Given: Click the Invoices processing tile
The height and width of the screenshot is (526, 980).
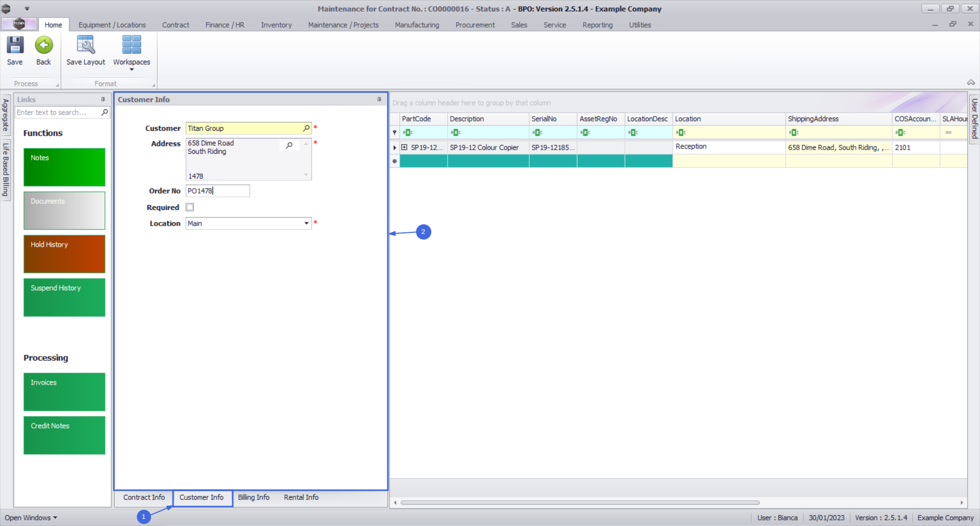Looking at the screenshot, I should point(64,392).
